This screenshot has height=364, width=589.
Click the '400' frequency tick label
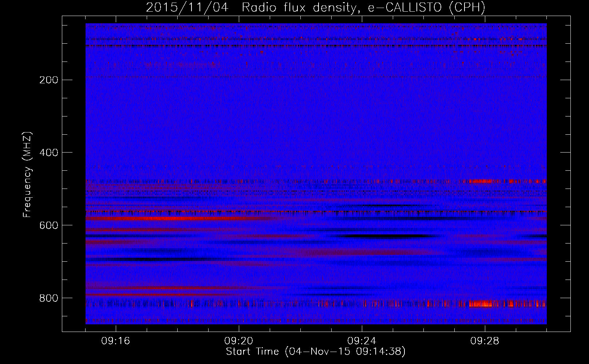click(48, 153)
